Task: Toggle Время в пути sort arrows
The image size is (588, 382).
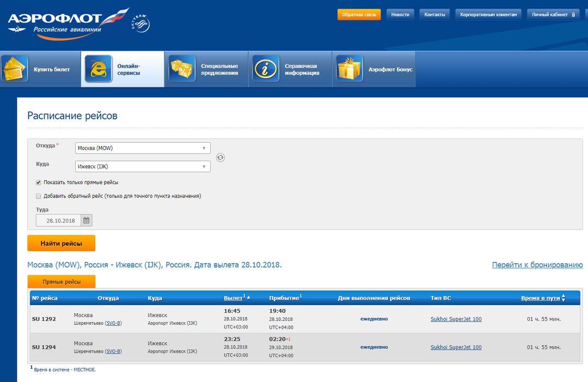Action: pos(563,298)
